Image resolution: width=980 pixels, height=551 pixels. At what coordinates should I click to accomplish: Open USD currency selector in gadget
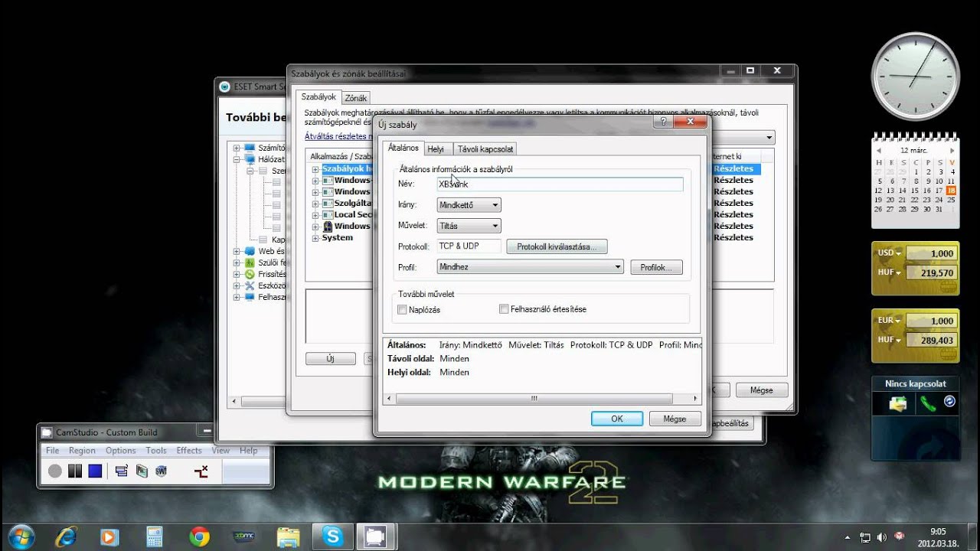pyautogui.click(x=889, y=253)
